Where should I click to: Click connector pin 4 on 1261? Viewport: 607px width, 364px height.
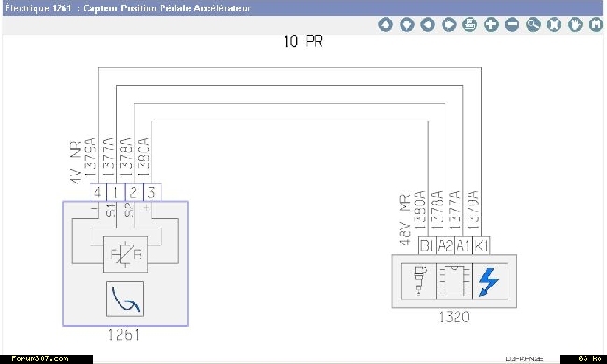[x=98, y=192]
